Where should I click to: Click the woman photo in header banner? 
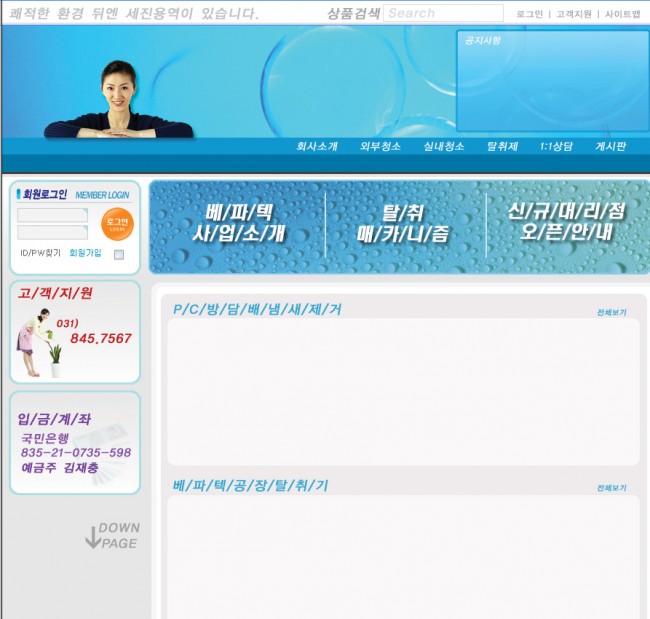[x=118, y=100]
